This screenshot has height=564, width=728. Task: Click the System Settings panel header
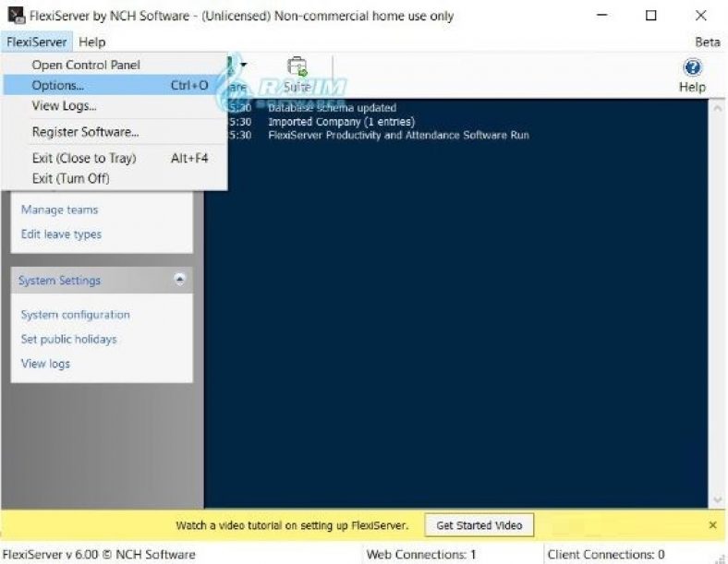[x=102, y=280]
